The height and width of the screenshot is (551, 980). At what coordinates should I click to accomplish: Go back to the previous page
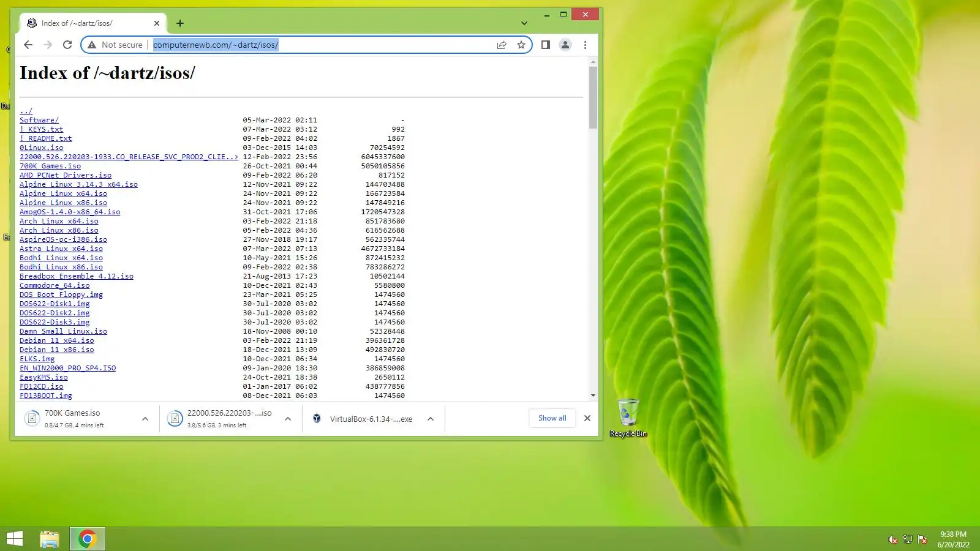click(x=28, y=45)
